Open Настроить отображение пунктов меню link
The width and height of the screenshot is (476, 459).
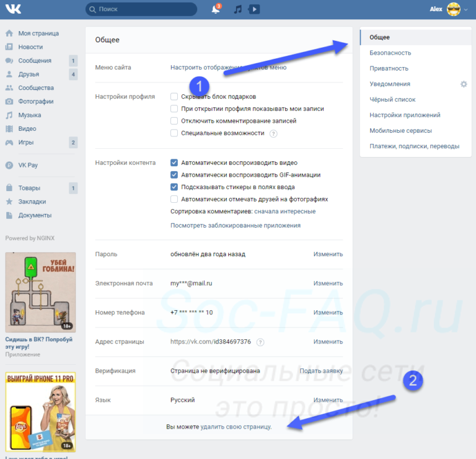tap(228, 68)
